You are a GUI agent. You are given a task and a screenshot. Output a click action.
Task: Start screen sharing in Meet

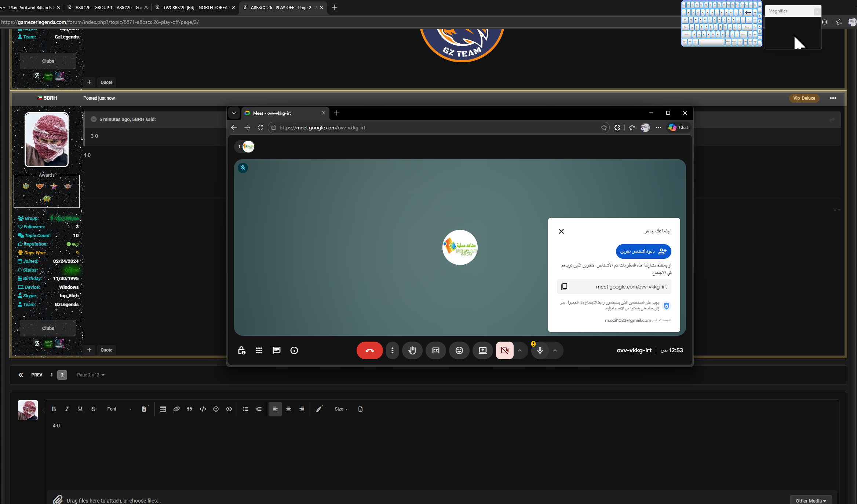click(x=482, y=350)
